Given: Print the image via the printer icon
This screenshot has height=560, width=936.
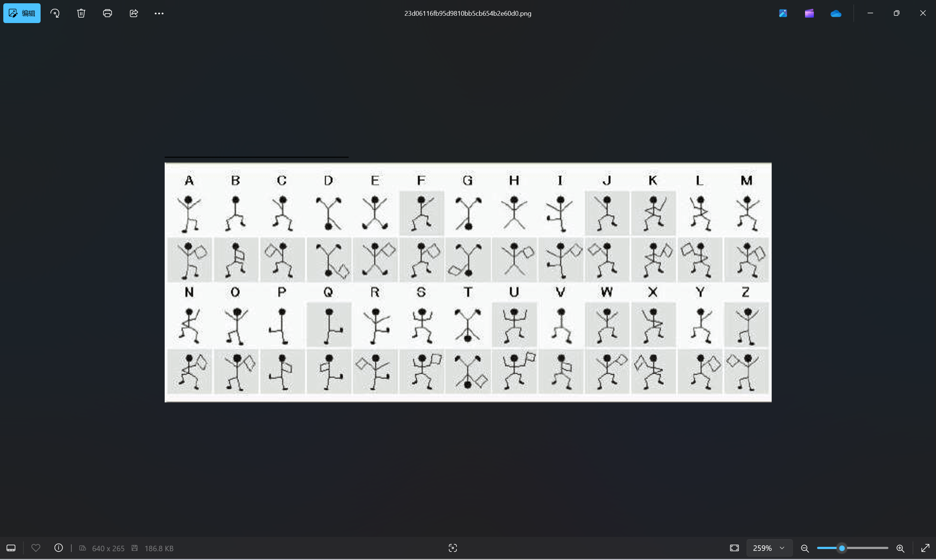Looking at the screenshot, I should pyautogui.click(x=108, y=13).
